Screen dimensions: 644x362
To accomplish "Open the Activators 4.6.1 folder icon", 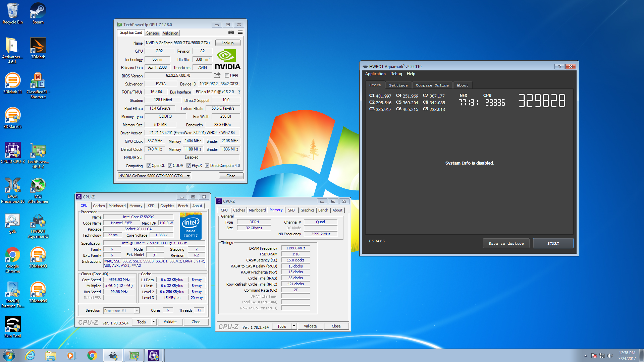I will (12, 50).
